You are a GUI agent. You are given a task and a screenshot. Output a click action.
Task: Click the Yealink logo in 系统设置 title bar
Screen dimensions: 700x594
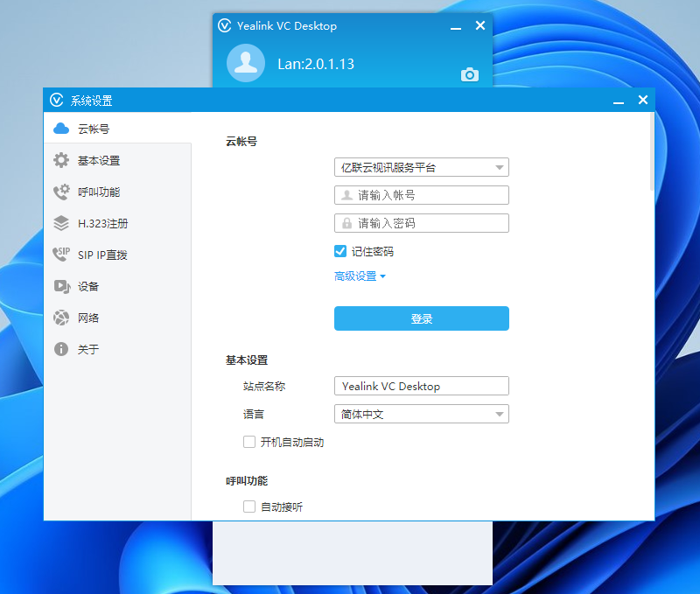57,100
